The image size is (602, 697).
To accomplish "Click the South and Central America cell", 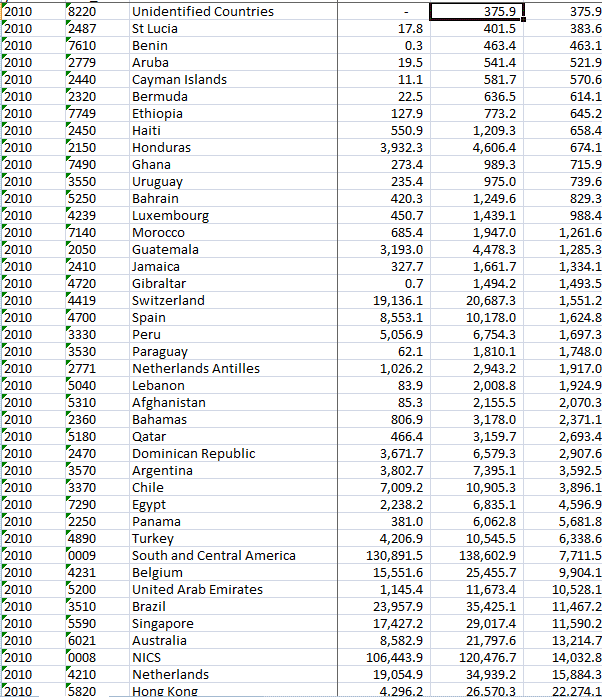I will pyautogui.click(x=214, y=556).
